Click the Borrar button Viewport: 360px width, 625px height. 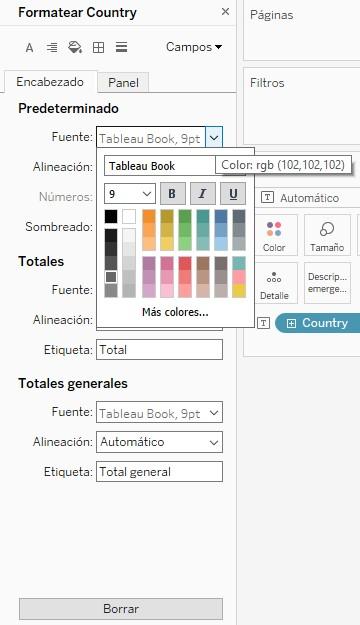(x=121, y=609)
